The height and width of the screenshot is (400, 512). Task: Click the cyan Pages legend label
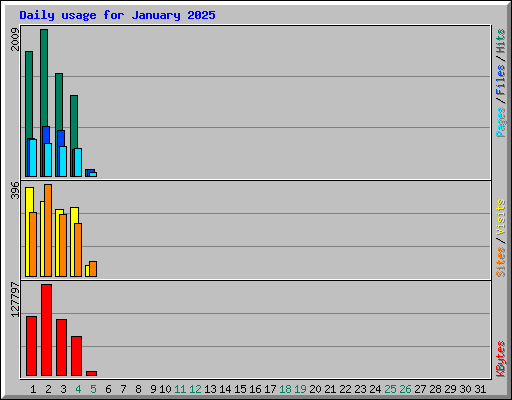pyautogui.click(x=501, y=122)
